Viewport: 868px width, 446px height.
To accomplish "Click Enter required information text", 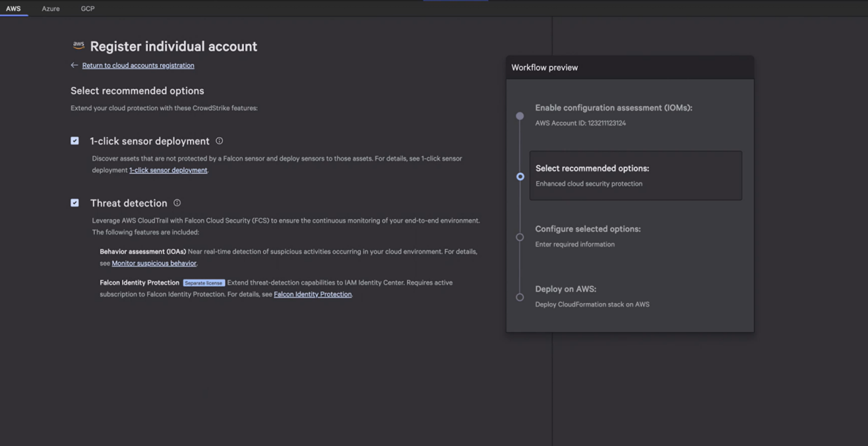I will (x=575, y=244).
